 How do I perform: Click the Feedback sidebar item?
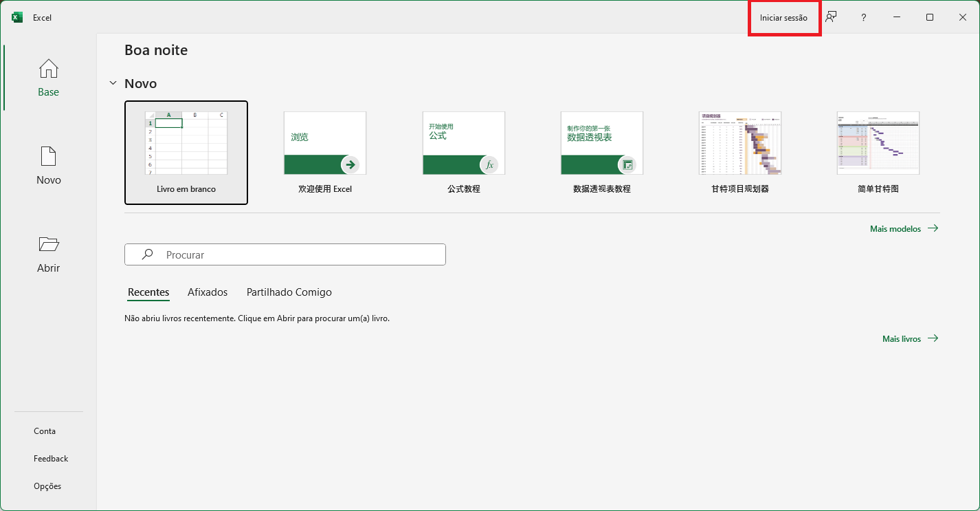[51, 459]
